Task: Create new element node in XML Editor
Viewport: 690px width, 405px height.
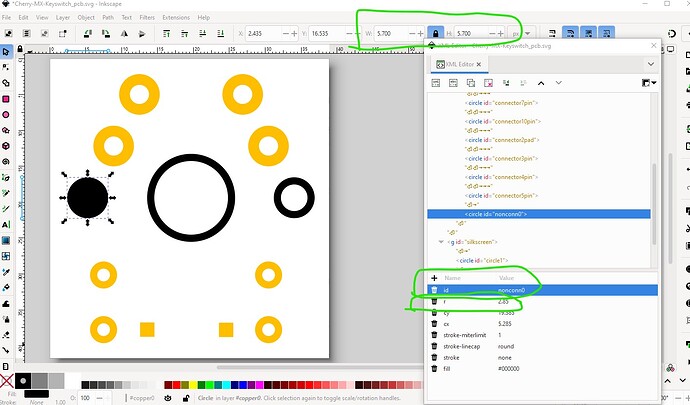Action: tap(436, 83)
